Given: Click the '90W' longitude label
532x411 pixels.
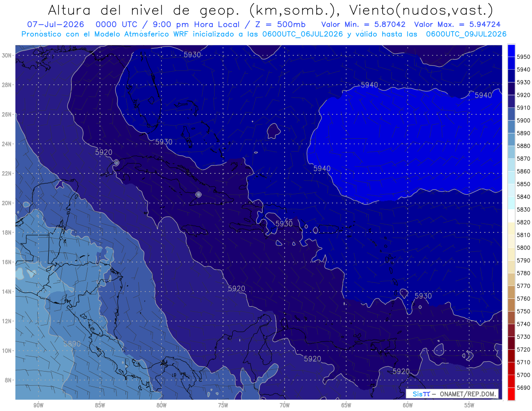Looking at the screenshot, I should click(x=39, y=405).
